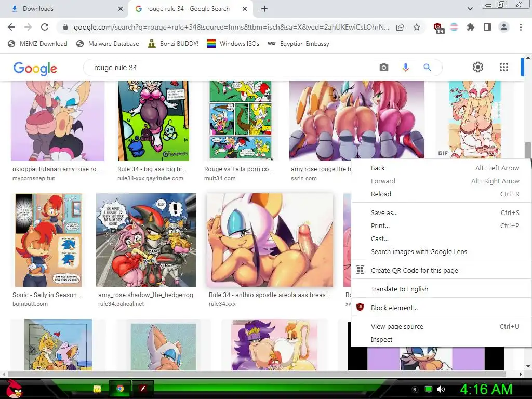
Task: Select View page source
Action: point(442,326)
